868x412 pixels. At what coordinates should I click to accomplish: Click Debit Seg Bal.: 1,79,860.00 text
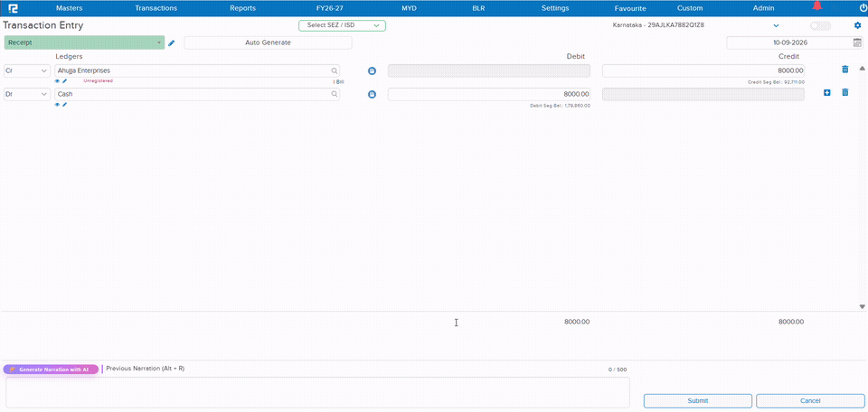click(x=561, y=105)
